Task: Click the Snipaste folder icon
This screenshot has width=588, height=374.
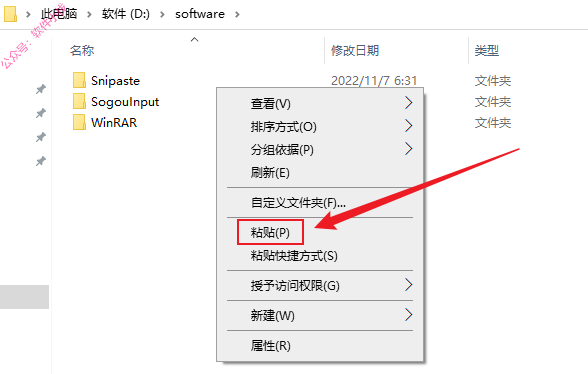Action: pos(79,80)
